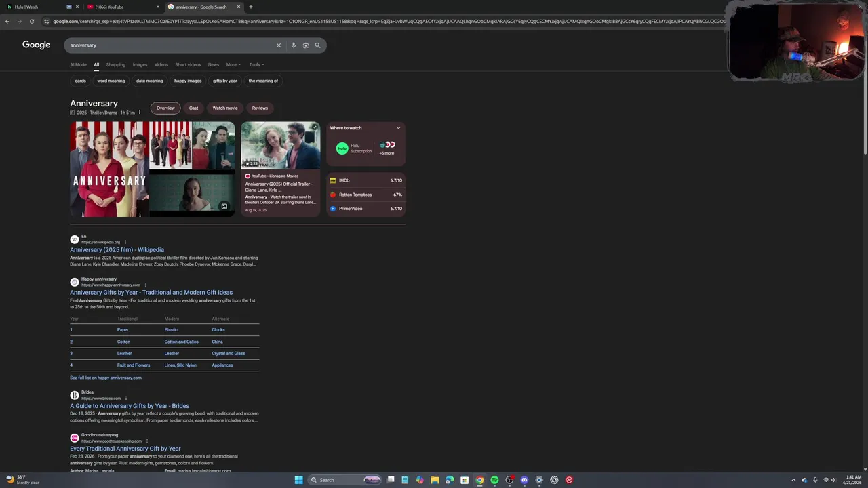Open a new browser tab
This screenshot has width=868, height=488.
(251, 7)
